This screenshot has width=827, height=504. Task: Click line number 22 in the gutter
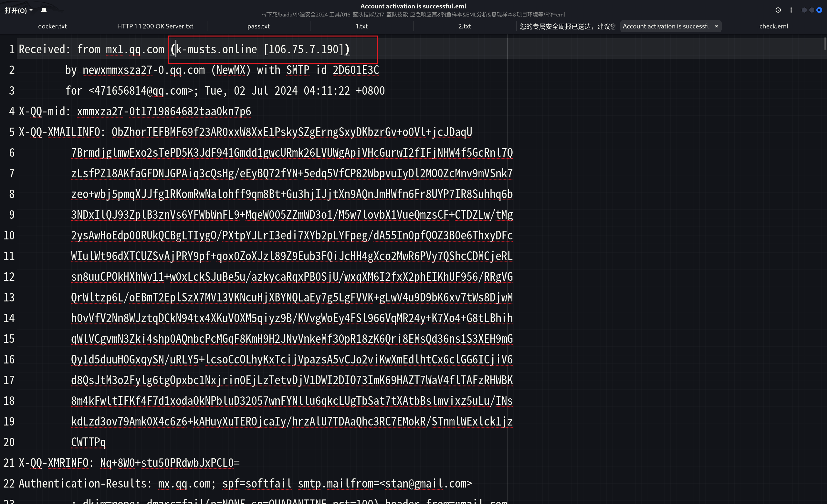point(9,484)
